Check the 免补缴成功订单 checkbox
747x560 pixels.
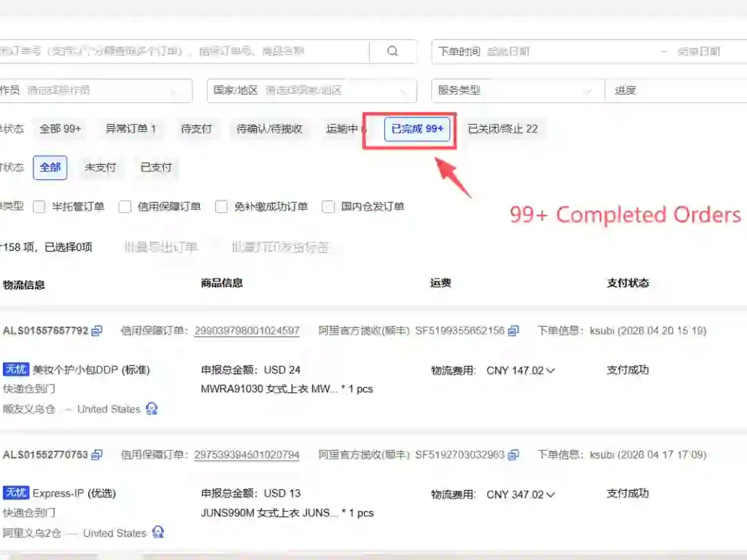[221, 206]
